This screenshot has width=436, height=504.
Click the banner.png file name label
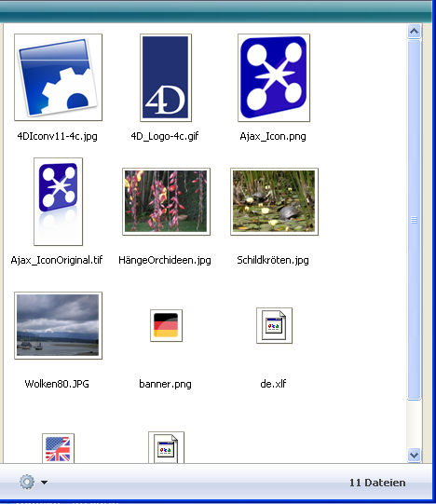(165, 384)
